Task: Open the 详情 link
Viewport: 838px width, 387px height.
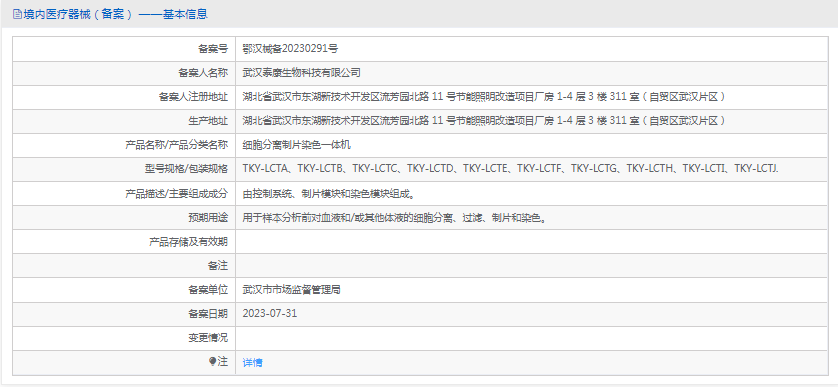Action: 252,362
